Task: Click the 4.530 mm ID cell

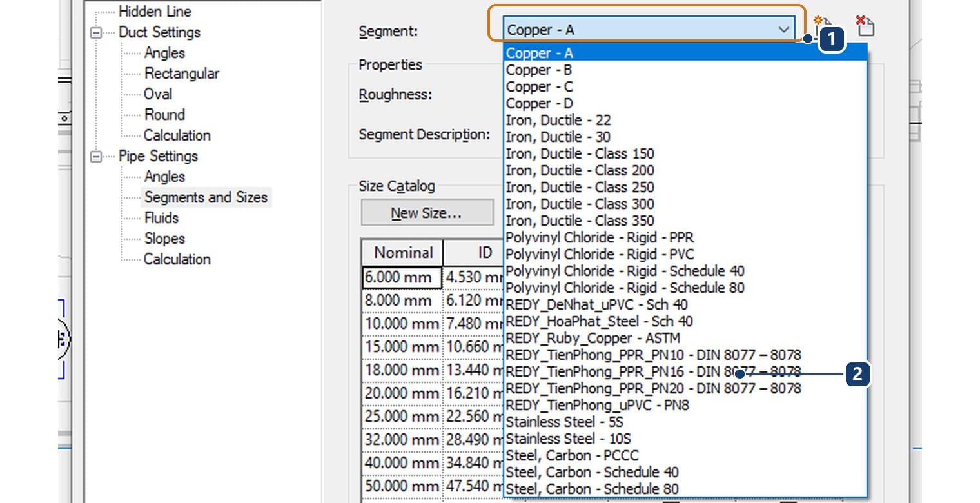Action: tap(474, 277)
